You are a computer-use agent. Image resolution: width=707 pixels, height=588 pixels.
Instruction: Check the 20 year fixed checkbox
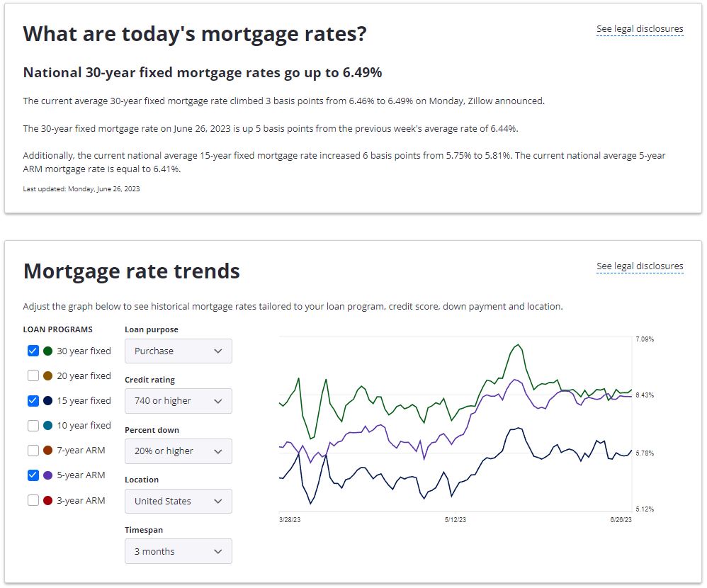tap(33, 375)
